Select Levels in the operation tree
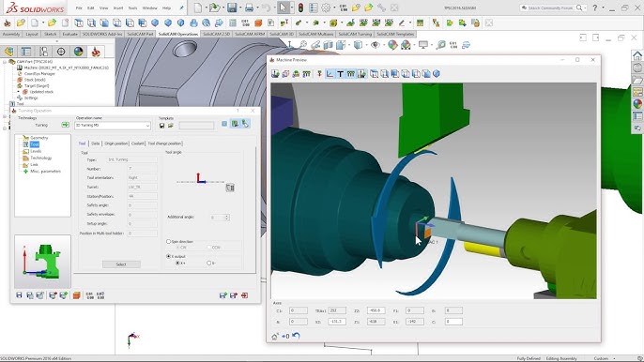644x362 pixels. tap(36, 151)
